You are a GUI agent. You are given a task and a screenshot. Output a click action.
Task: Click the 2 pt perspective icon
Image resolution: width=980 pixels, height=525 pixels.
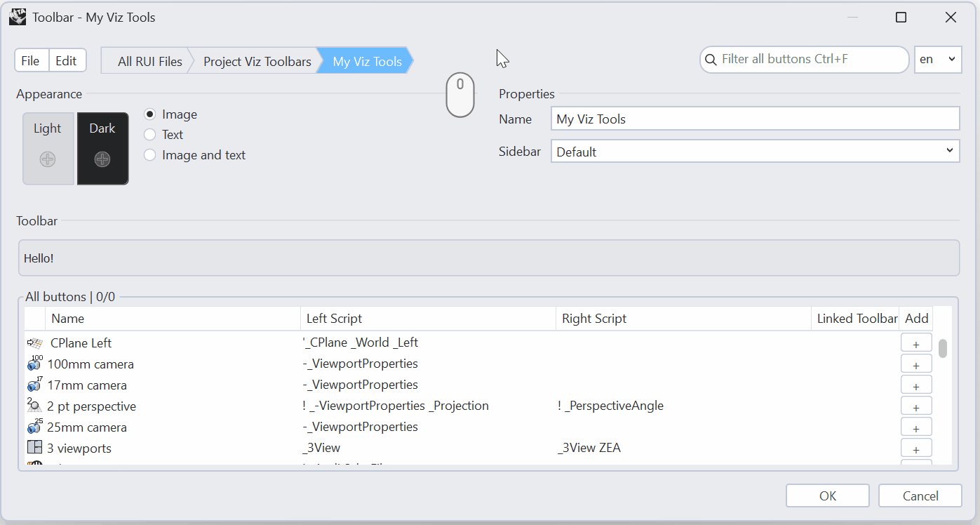click(x=35, y=406)
